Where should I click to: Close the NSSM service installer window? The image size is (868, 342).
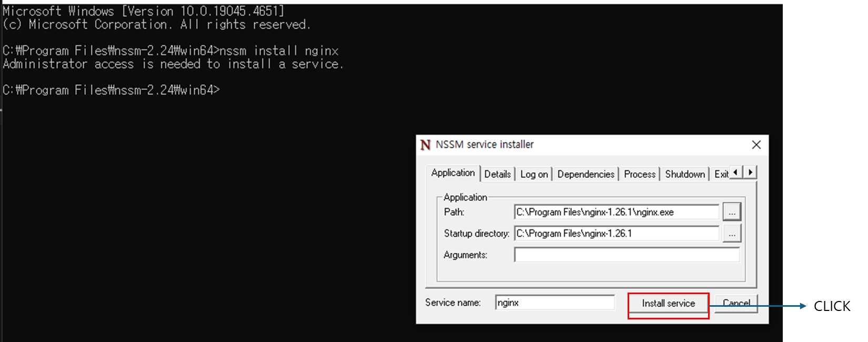[756, 145]
